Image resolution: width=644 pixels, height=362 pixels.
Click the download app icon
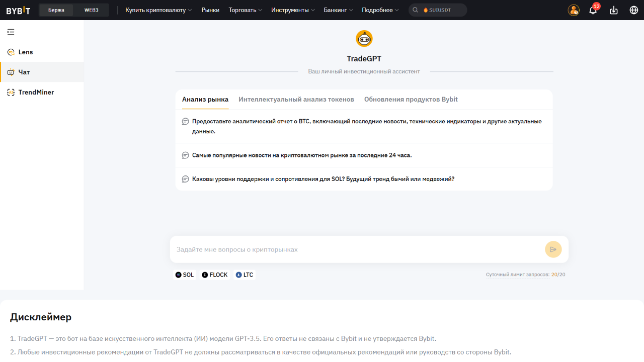pos(613,10)
